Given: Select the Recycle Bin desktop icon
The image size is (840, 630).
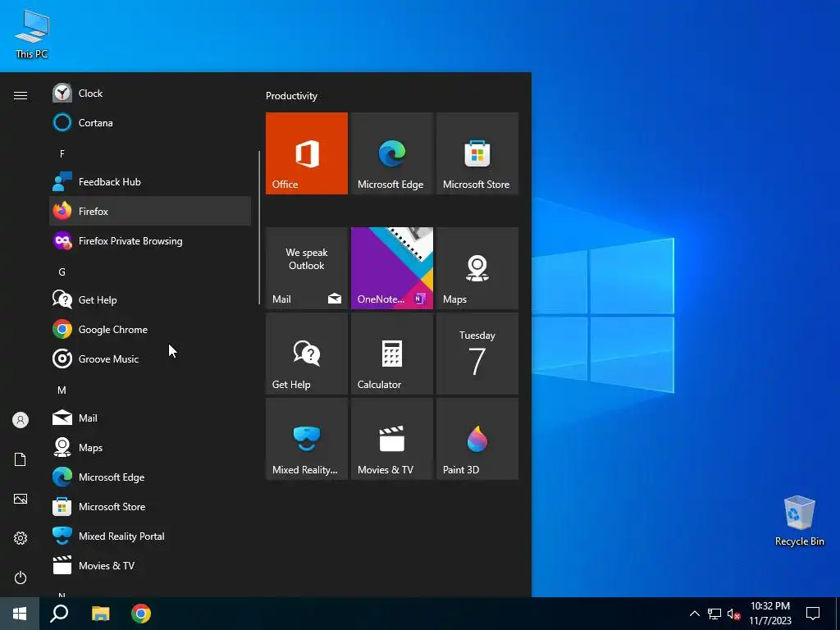Looking at the screenshot, I should (x=799, y=521).
